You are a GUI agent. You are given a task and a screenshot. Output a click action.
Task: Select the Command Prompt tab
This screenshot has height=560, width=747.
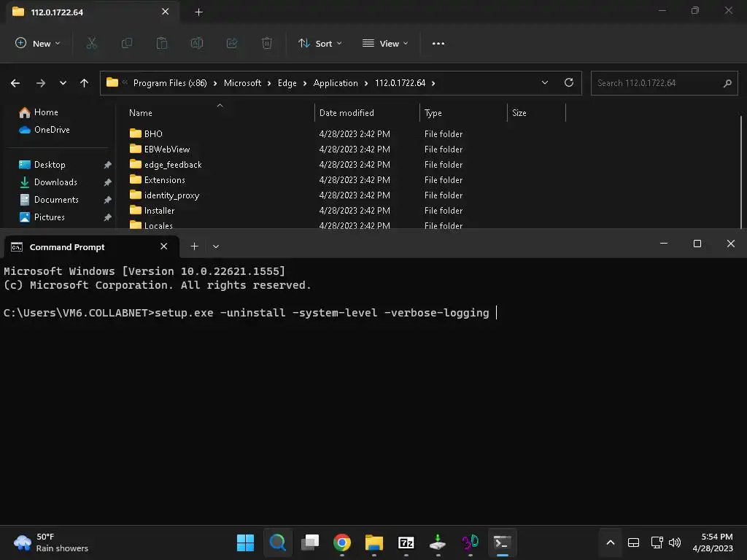(x=92, y=246)
